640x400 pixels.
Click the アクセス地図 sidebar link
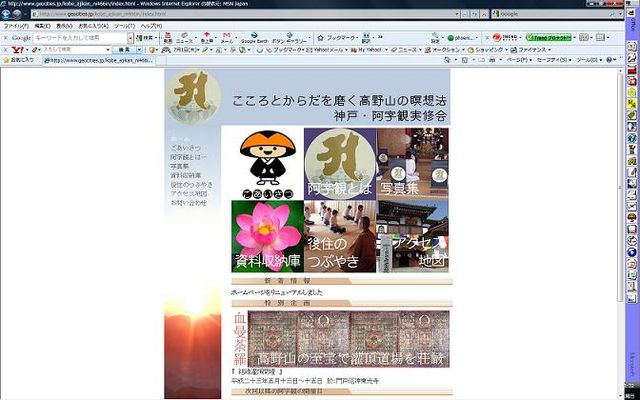click(187, 193)
